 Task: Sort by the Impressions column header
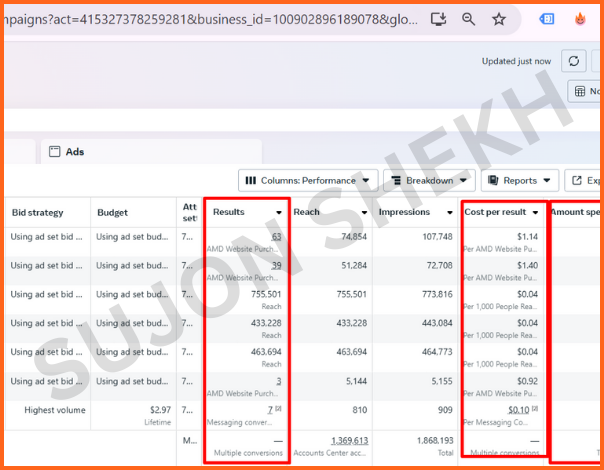coord(404,212)
